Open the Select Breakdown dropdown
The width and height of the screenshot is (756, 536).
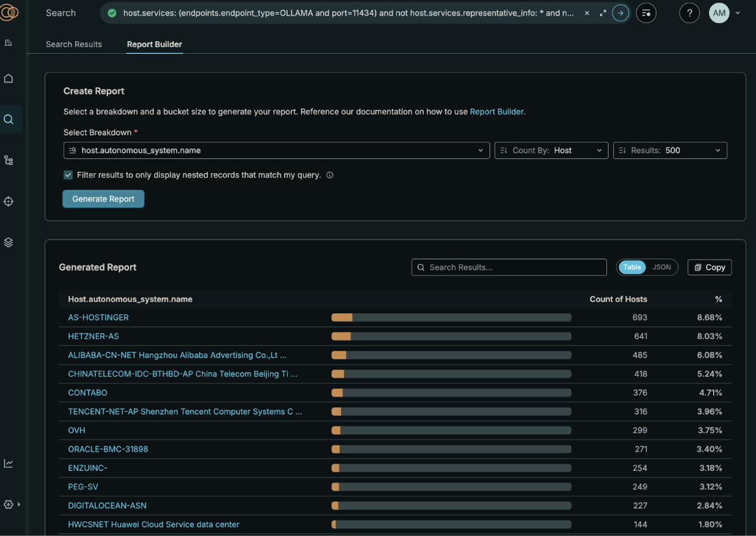[276, 150]
